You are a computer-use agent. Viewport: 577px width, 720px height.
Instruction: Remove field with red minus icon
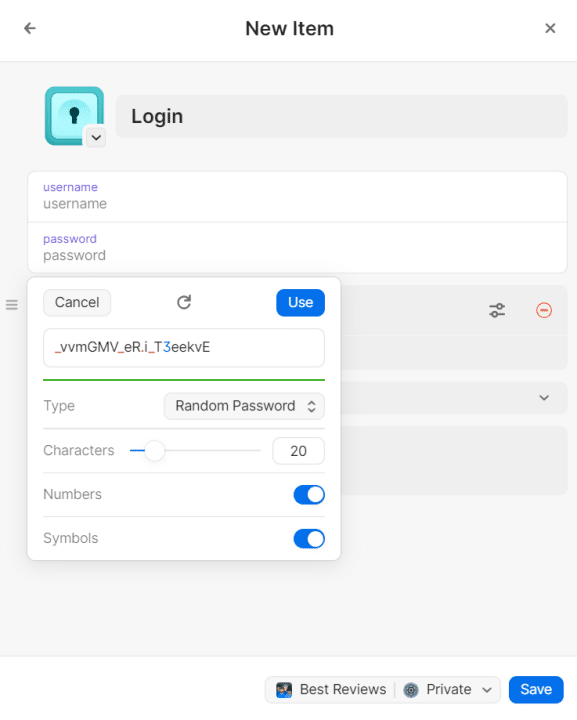(x=544, y=310)
